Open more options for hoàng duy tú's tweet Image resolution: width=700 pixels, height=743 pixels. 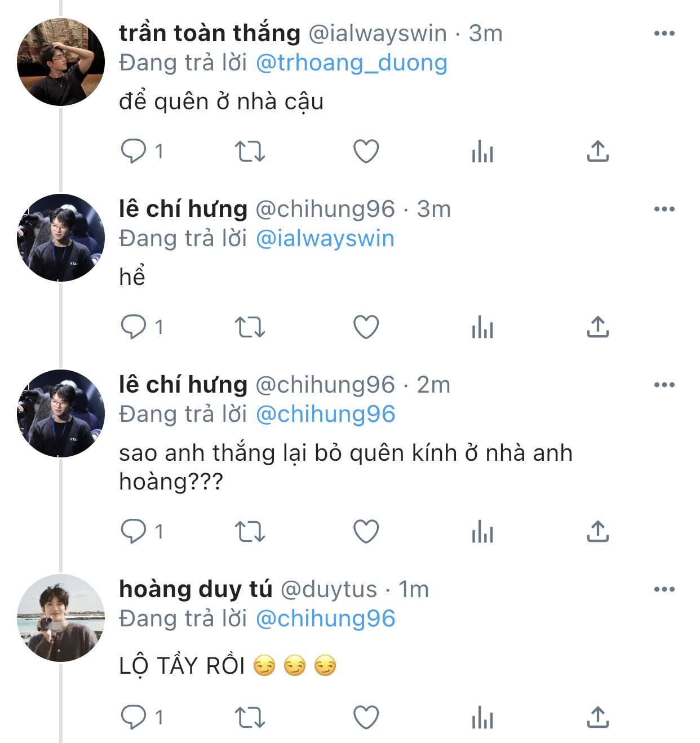click(x=664, y=590)
